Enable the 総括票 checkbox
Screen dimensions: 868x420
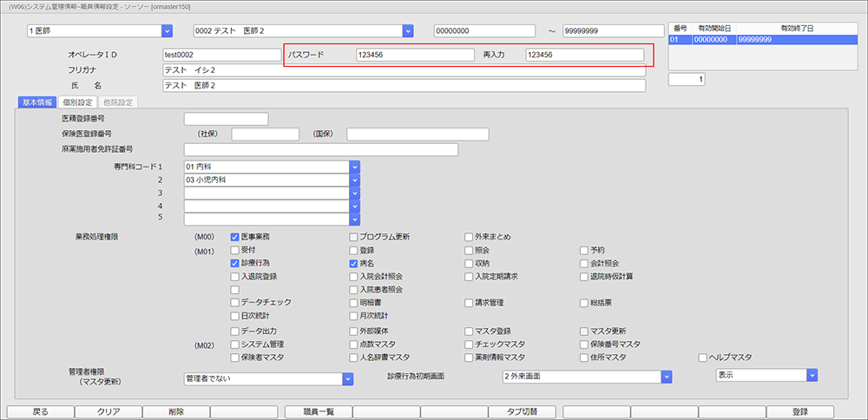(x=584, y=303)
